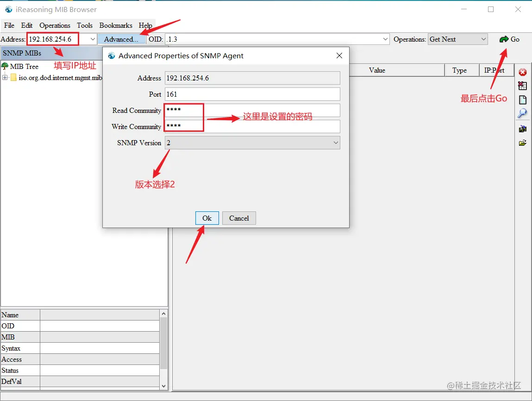The width and height of the screenshot is (532, 401).
Task: Click the blank document page icon
Action: [522, 99]
